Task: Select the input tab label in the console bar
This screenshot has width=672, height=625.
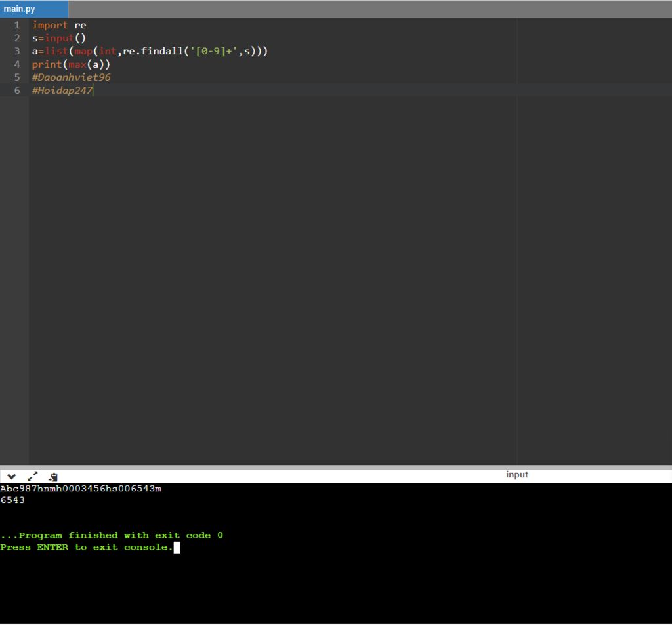Action: point(517,475)
